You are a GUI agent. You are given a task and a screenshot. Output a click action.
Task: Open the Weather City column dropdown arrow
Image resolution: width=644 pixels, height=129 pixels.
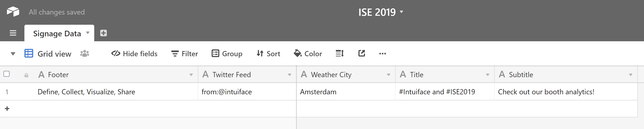(x=389, y=75)
